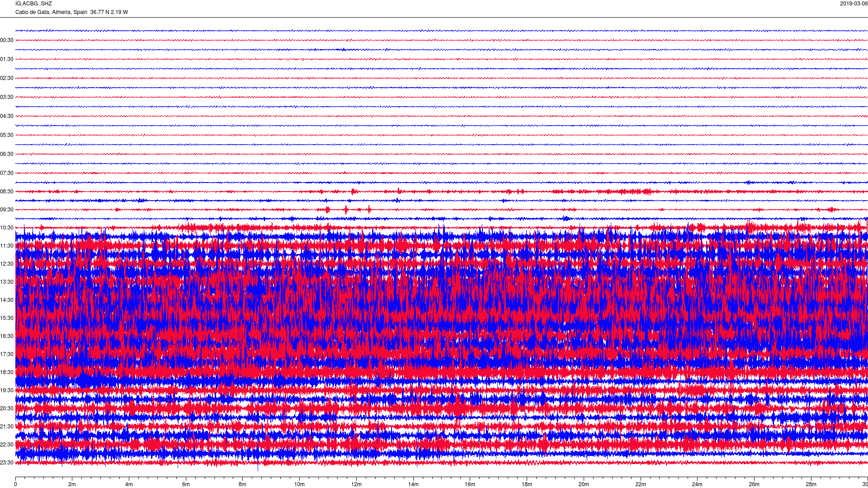Click the 4m axis tick label
This screenshot has height=488, width=868.
[129, 484]
